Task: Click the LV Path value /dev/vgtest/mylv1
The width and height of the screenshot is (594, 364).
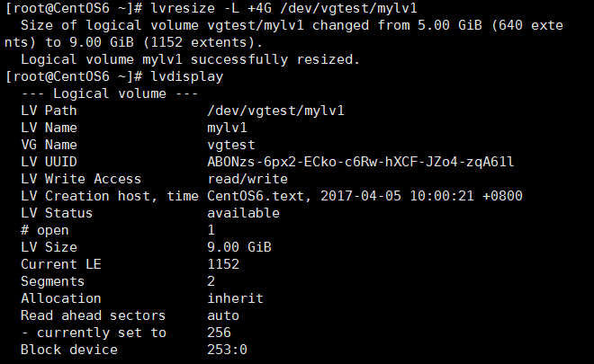Action: coord(275,111)
